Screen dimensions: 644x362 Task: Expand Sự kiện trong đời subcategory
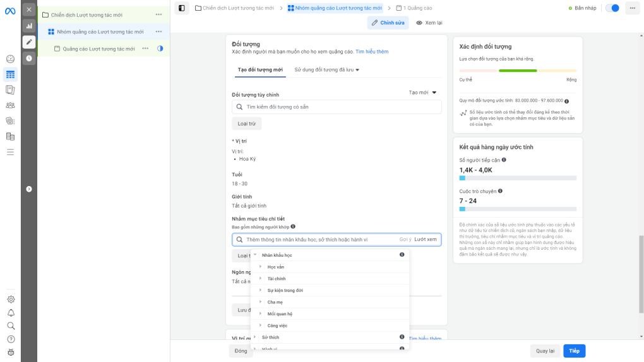coord(260,290)
